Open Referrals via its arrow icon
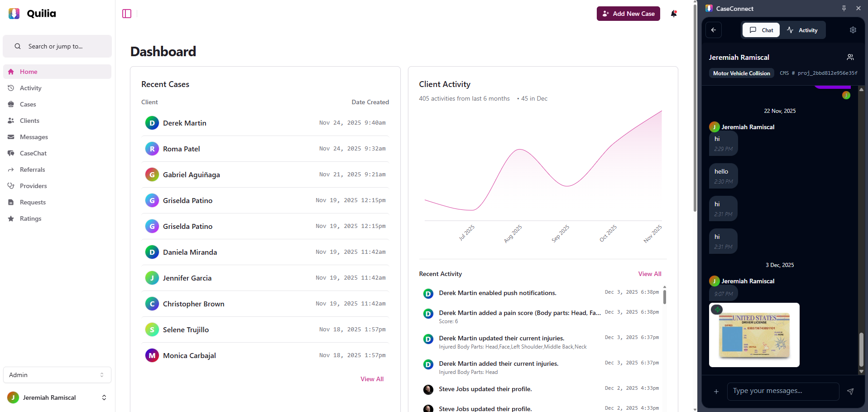Screen dimensions: 868x412 pos(11,170)
